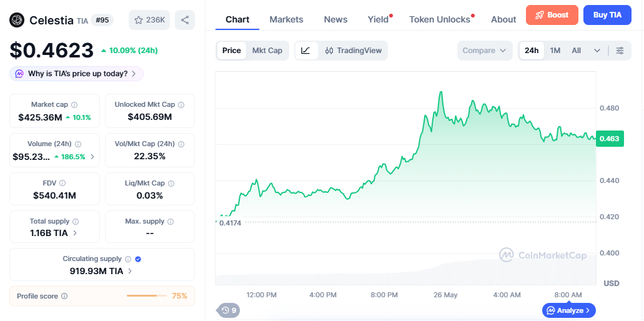Open the chart settings sliders icon
Screen dimensions: 644x321
coord(620,51)
